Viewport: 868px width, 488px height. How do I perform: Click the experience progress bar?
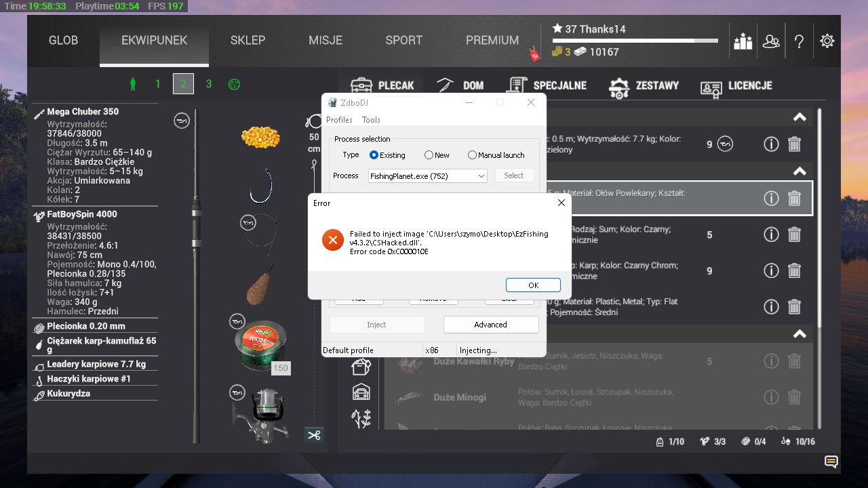click(x=635, y=41)
